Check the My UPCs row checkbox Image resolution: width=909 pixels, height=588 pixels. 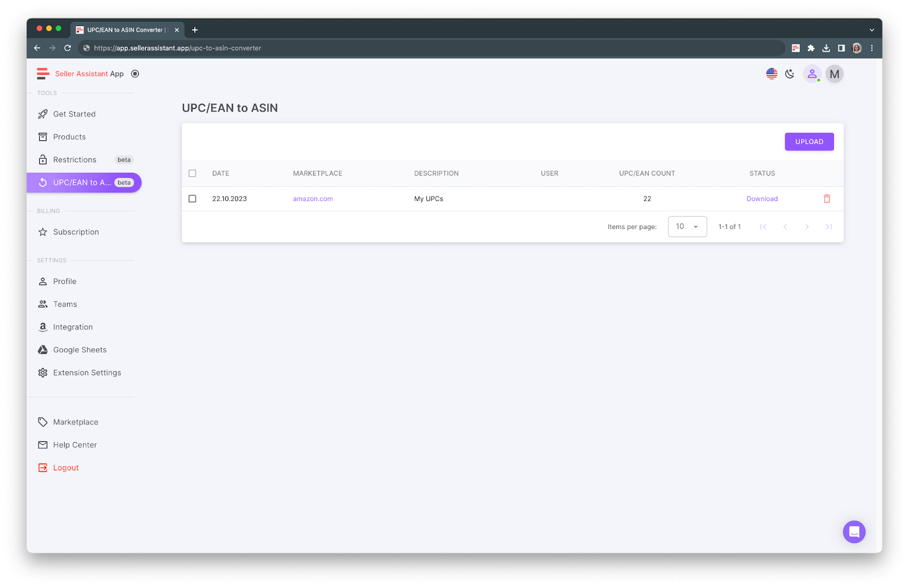point(192,198)
